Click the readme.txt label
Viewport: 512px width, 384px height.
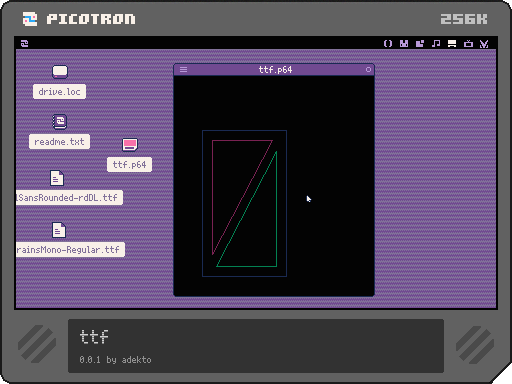pyautogui.click(x=59, y=142)
